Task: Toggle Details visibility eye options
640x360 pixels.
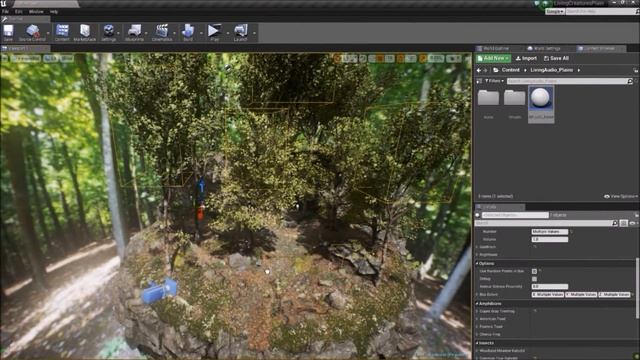Action: point(633,223)
